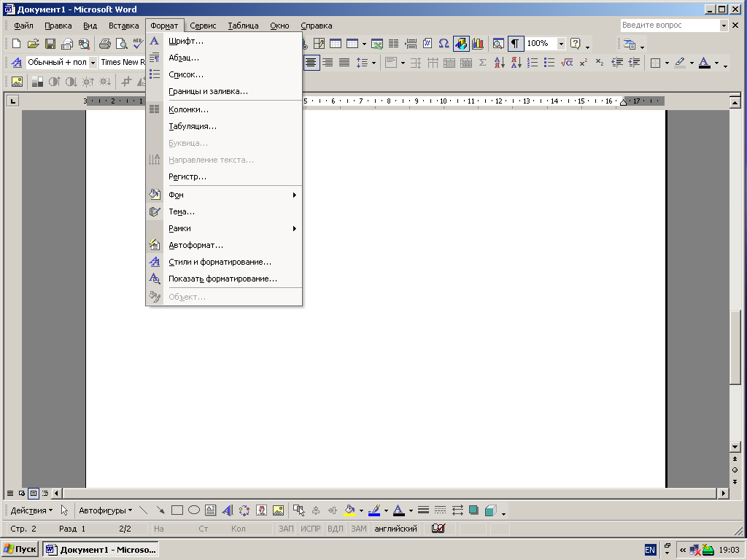Click the Действия button on drawing toolbar
Screen dimensions: 747x560
(31, 510)
